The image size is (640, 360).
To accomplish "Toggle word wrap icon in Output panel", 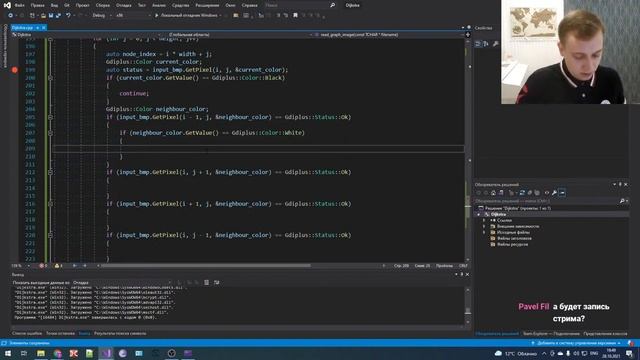I will (217, 282).
